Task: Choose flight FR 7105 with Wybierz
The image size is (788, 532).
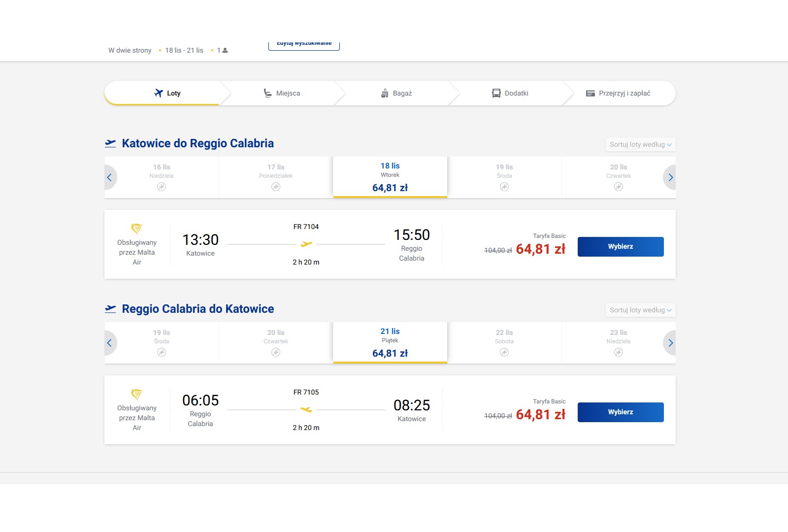Action: point(621,412)
